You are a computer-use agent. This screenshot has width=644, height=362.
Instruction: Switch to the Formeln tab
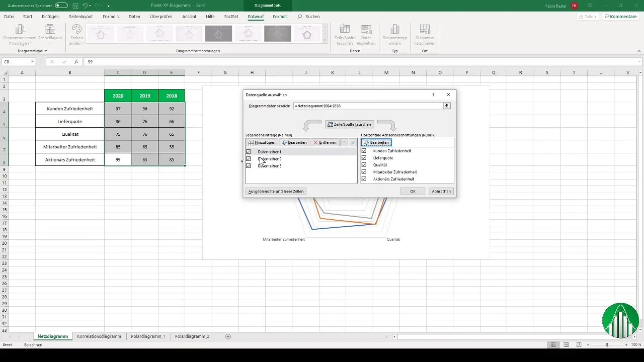(x=111, y=17)
